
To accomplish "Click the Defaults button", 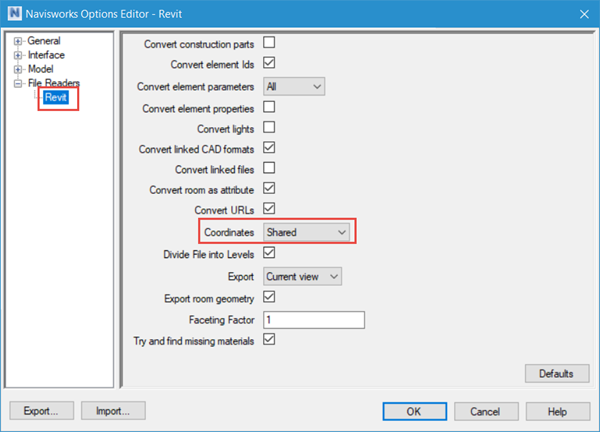I will coord(557,373).
